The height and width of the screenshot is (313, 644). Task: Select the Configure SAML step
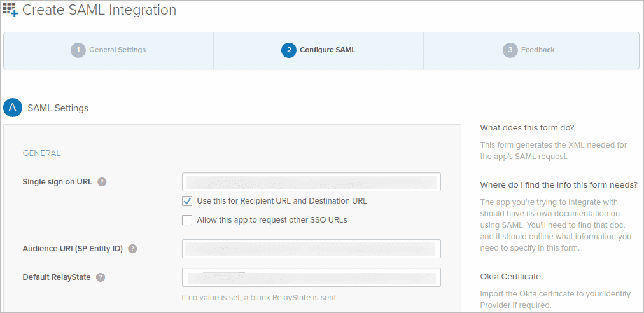point(327,50)
